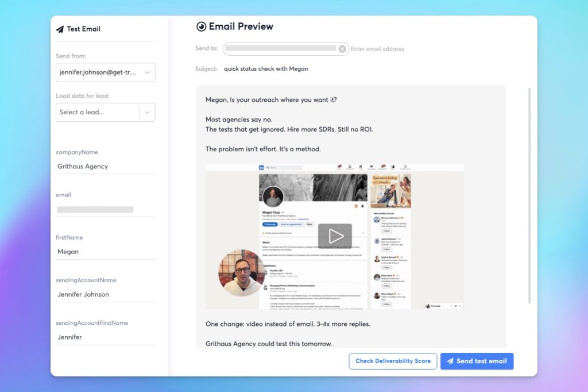Screen dimensions: 588x392
Task: Click the play icon overlay on the video
Action: tap(335, 236)
